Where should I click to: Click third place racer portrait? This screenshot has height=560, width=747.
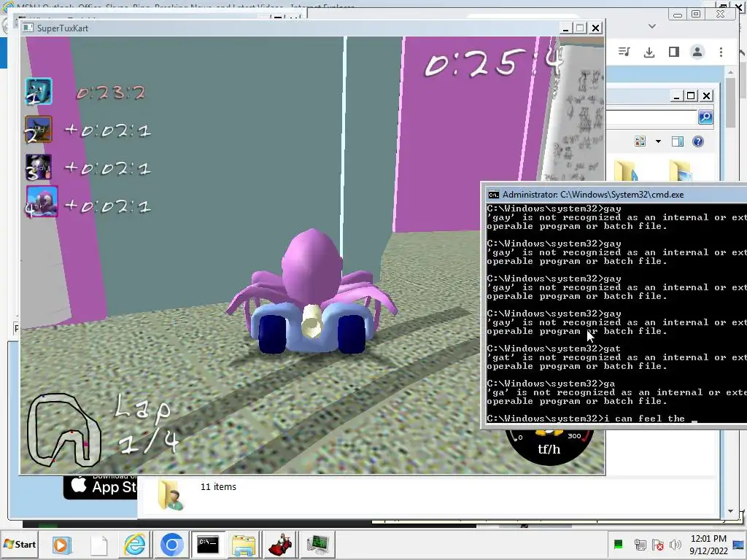point(38,168)
